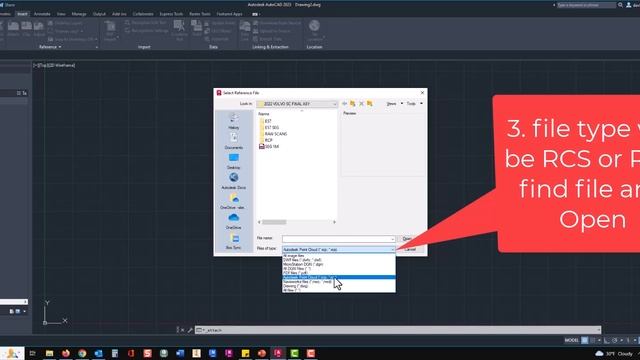Click the search box in title bar
Screen dimensions: 640x360
[x=587, y=5]
